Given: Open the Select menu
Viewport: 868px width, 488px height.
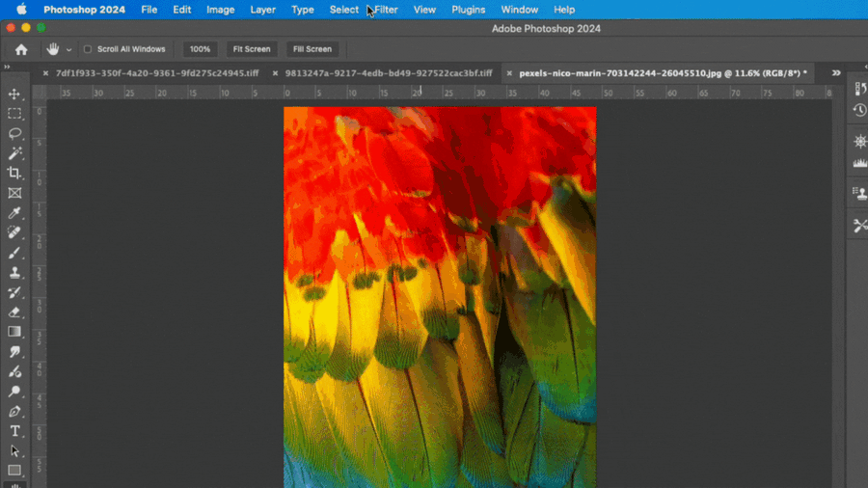Looking at the screenshot, I should point(343,10).
